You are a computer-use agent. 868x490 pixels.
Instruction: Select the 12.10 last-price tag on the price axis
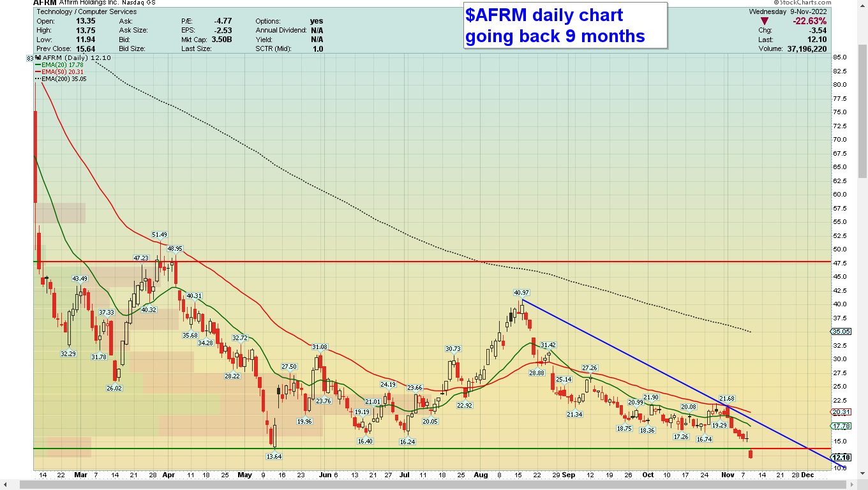pyautogui.click(x=841, y=457)
